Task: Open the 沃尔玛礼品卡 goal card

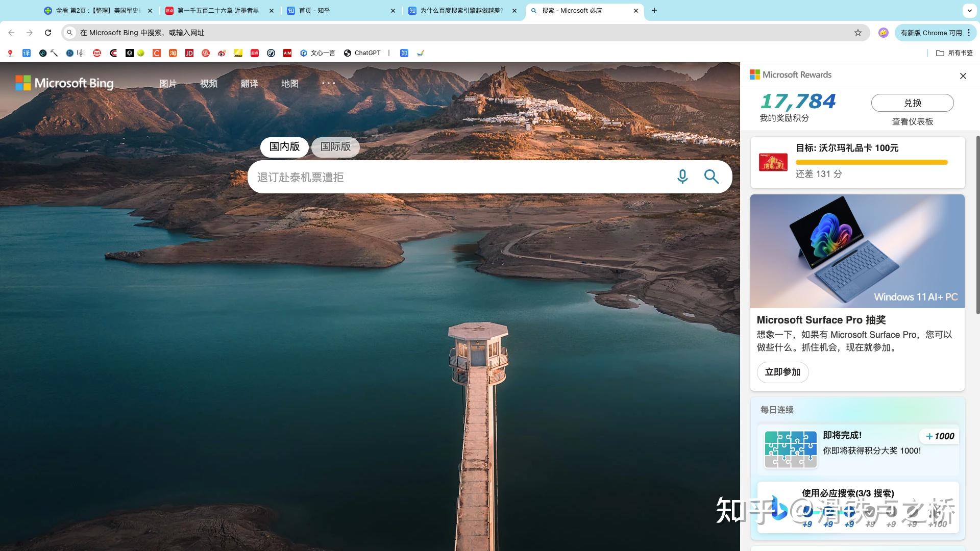Action: [x=857, y=162]
